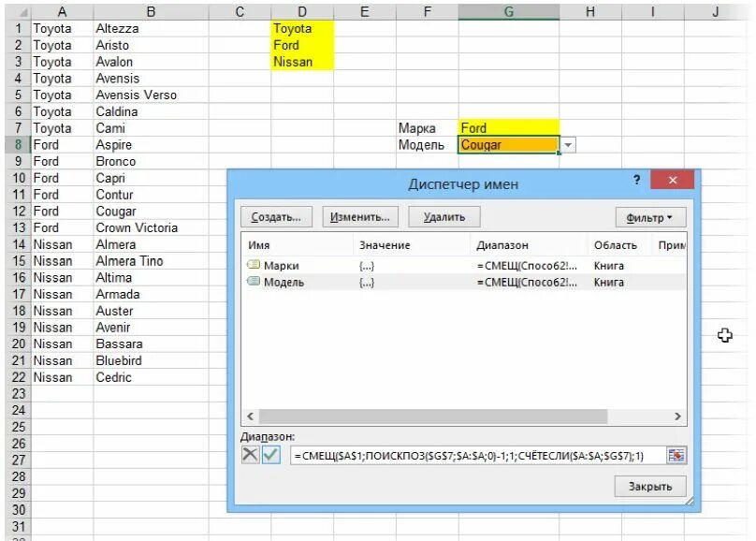The height and width of the screenshot is (541, 756).
Task: Sort by the Значение column header
Action: [412, 245]
